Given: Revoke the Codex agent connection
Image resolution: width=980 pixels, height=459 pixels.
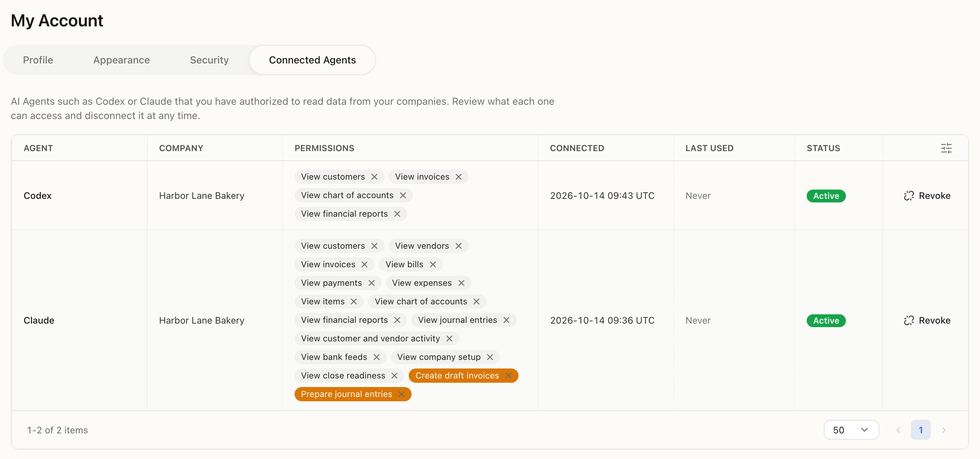Looking at the screenshot, I should [927, 196].
